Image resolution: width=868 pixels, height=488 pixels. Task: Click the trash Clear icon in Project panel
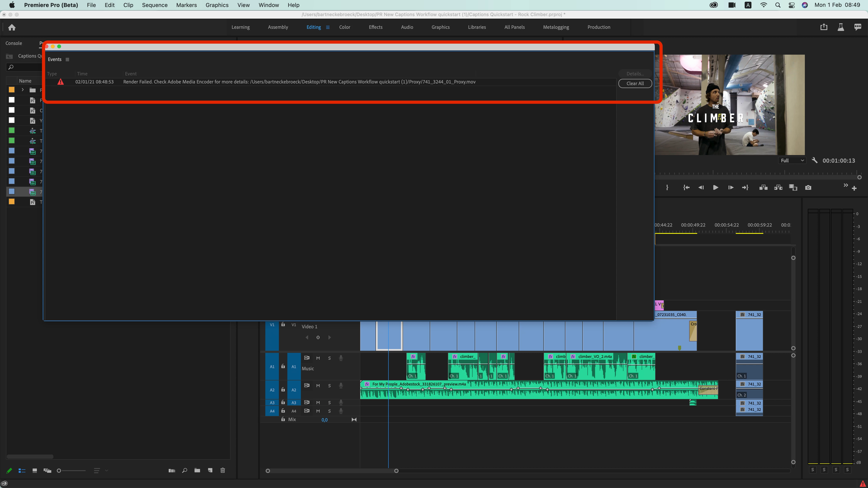pyautogui.click(x=223, y=470)
